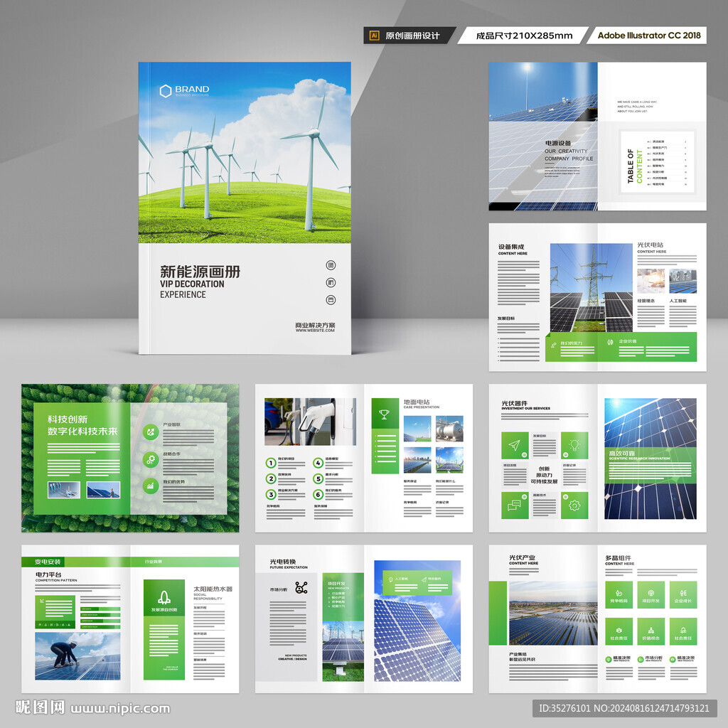
Task: Click the 产业集结 subheading
Action: click(x=518, y=654)
